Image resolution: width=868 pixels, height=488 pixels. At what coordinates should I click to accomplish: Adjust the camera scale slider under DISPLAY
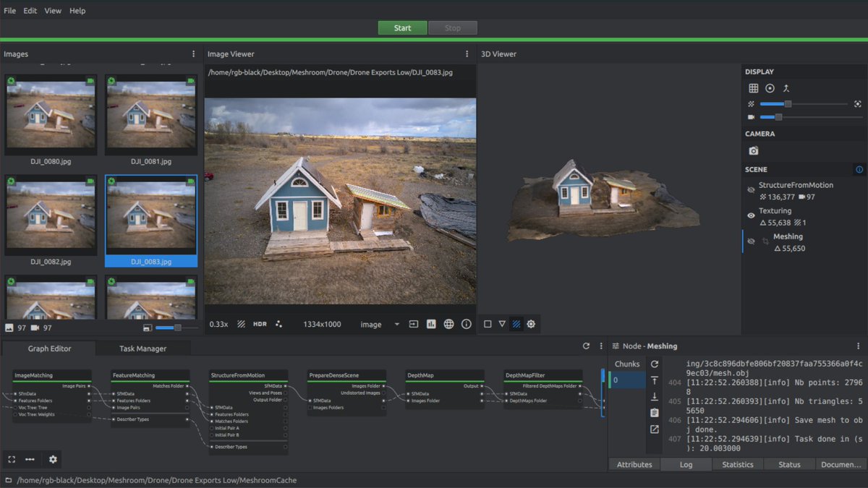(811, 117)
